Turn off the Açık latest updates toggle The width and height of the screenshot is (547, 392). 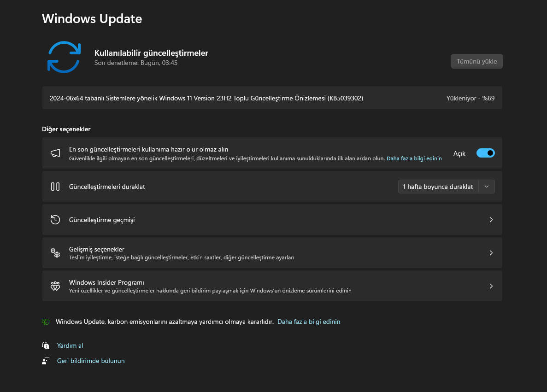(486, 153)
